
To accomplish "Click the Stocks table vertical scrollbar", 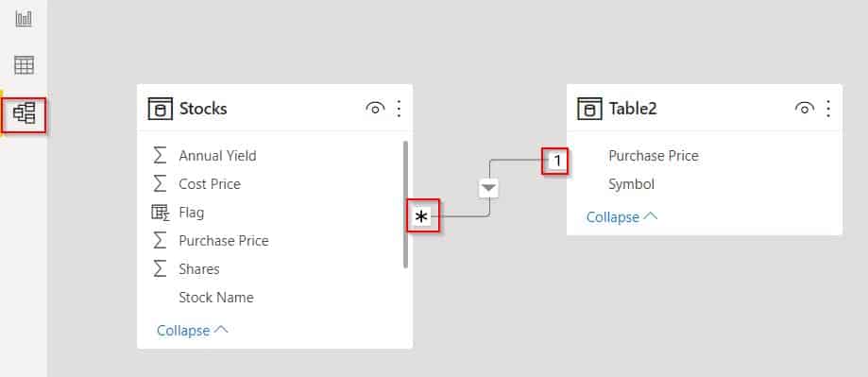I will tap(406, 204).
